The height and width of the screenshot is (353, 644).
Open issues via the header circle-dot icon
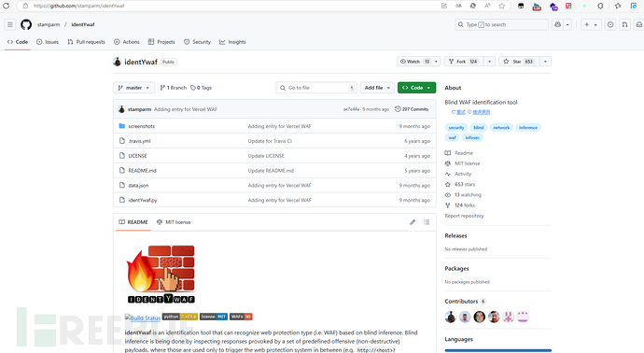click(610, 24)
